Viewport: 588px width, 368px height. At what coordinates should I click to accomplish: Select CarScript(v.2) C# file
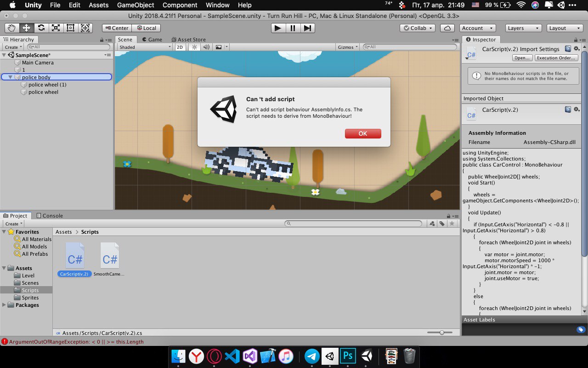tap(75, 260)
